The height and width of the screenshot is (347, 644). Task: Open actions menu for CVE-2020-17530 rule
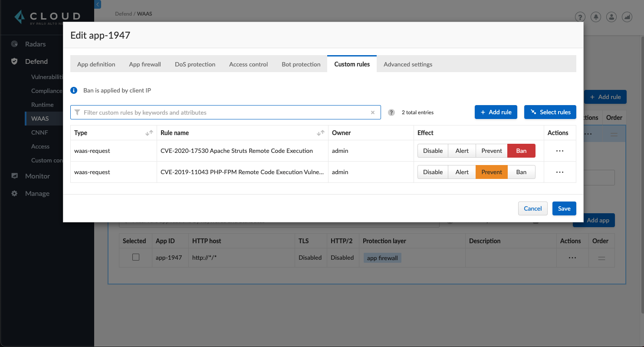[x=559, y=151]
